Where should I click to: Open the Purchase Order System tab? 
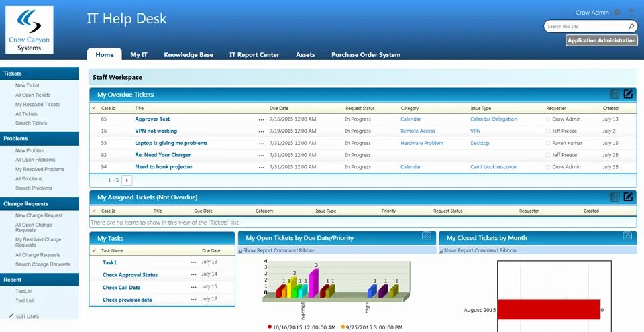[366, 54]
